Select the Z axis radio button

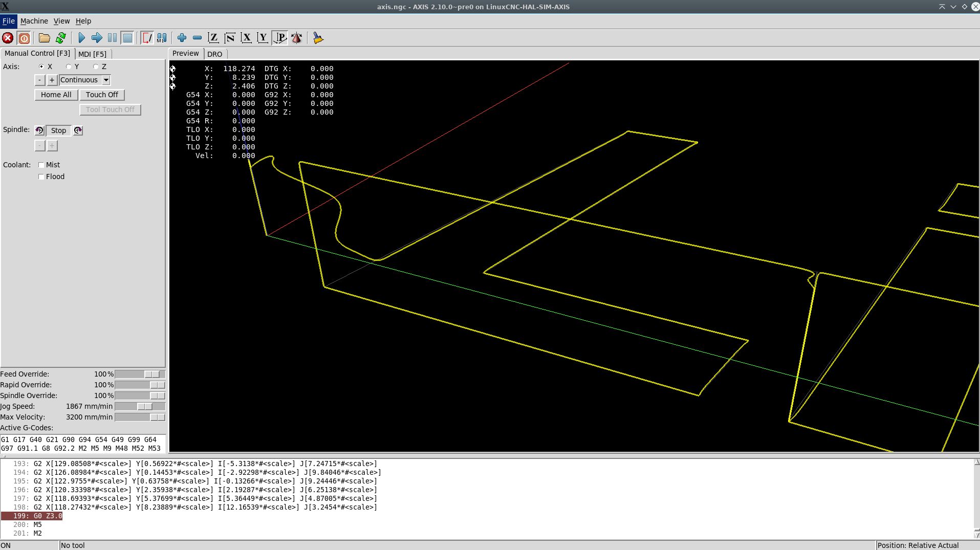96,67
